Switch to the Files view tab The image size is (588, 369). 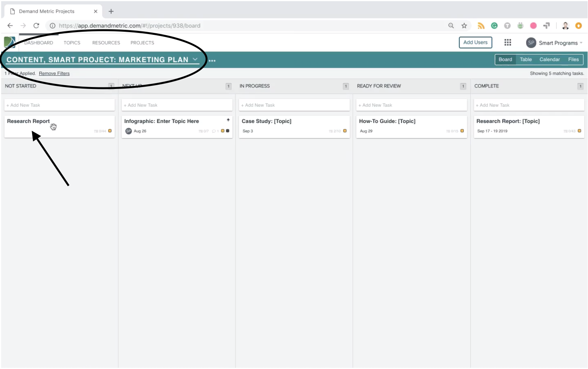pos(573,60)
